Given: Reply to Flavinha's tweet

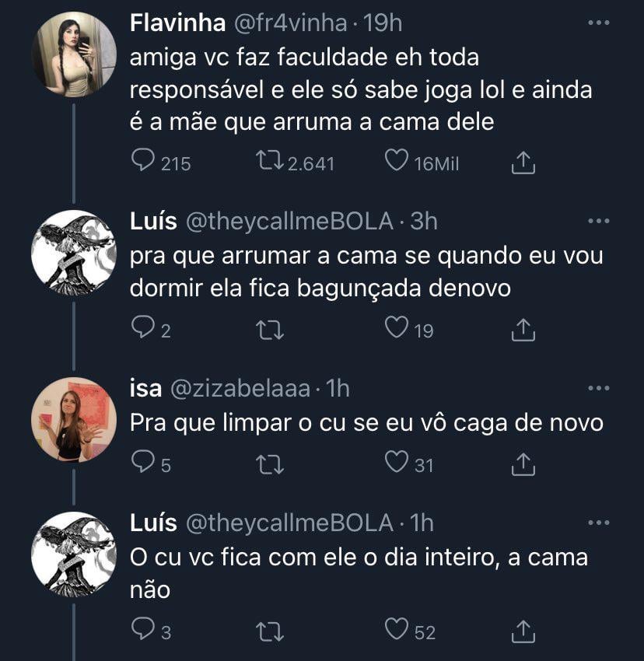Looking at the screenshot, I should (143, 161).
